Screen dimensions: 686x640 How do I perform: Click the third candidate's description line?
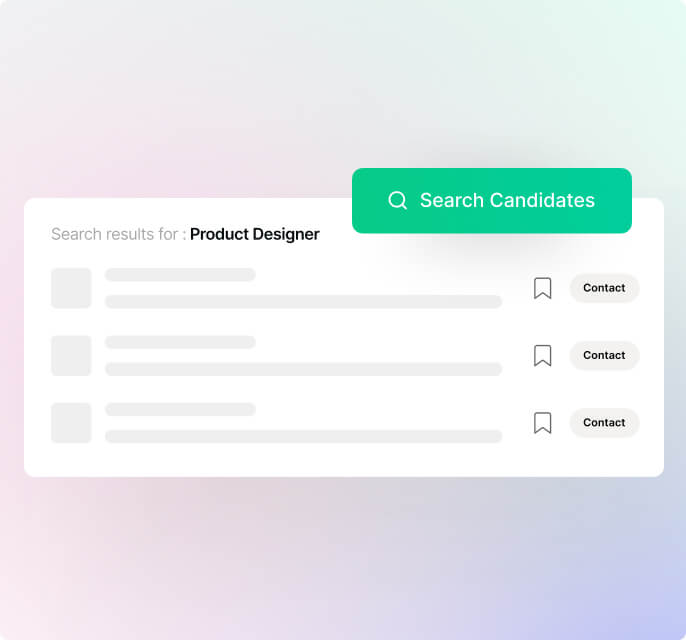coord(303,436)
